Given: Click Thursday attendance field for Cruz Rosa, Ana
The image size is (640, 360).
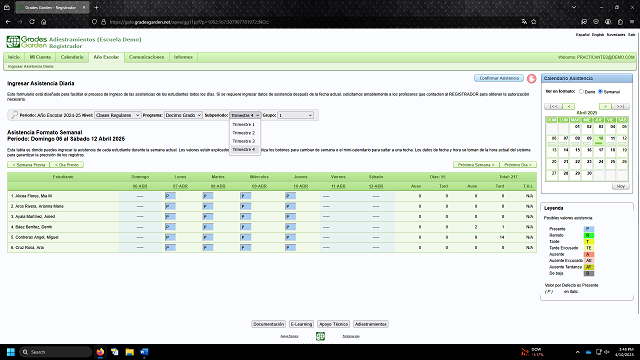Looking at the screenshot, I should click(290, 248).
